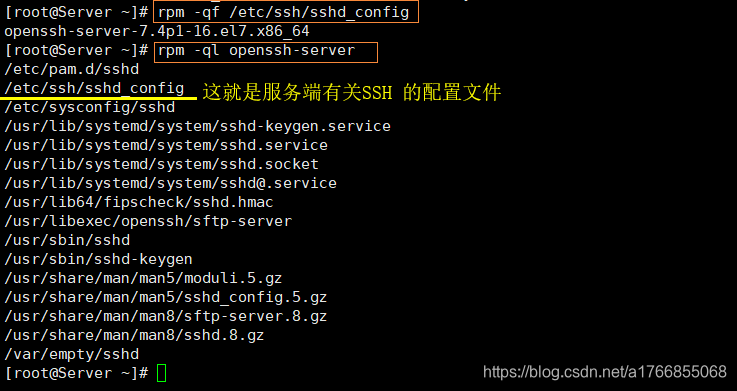Click the sshd-keygen.service path line
The height and width of the screenshot is (391, 737).
(197, 126)
